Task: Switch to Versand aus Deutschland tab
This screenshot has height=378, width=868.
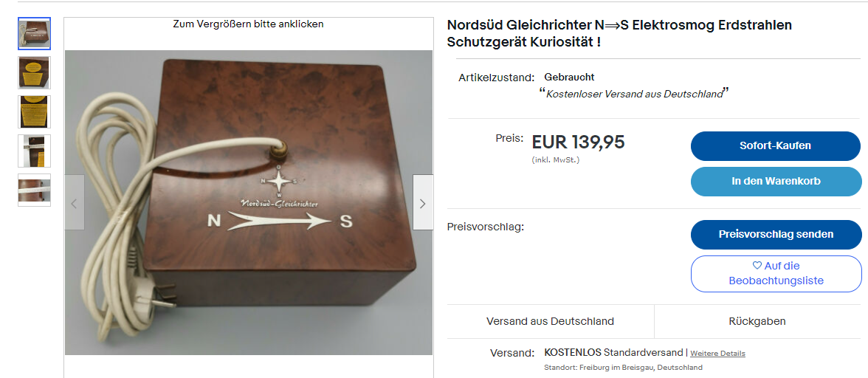Action: click(x=551, y=322)
